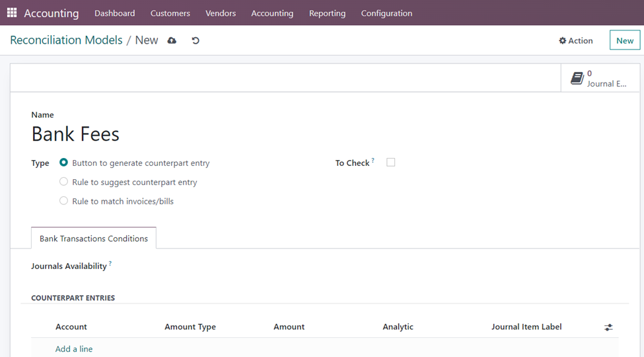
Task: Open the Action gear dropdown
Action: tap(576, 40)
